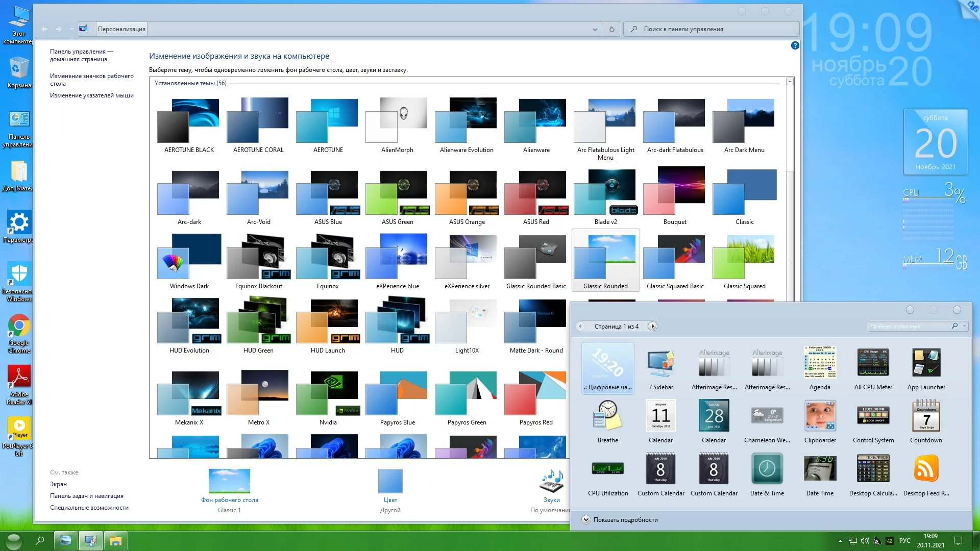This screenshot has height=551, width=980.
Task: Open Фон рабочего стола settings
Action: pyautogui.click(x=229, y=482)
